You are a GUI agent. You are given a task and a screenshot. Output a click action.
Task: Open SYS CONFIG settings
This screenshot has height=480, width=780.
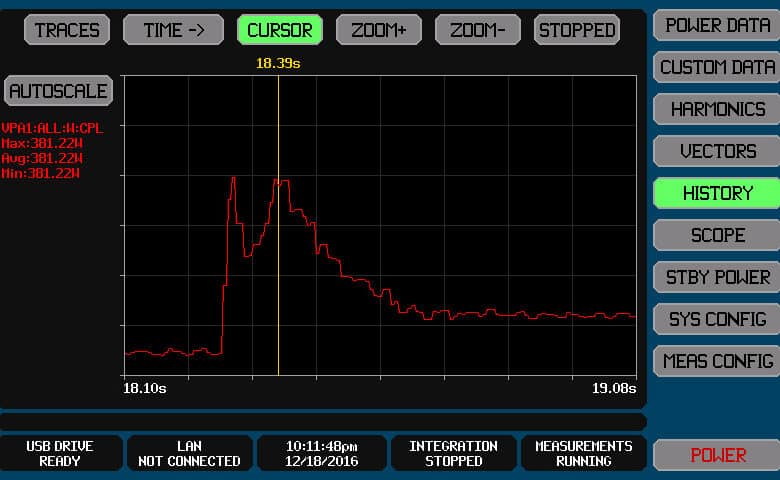pyautogui.click(x=717, y=319)
